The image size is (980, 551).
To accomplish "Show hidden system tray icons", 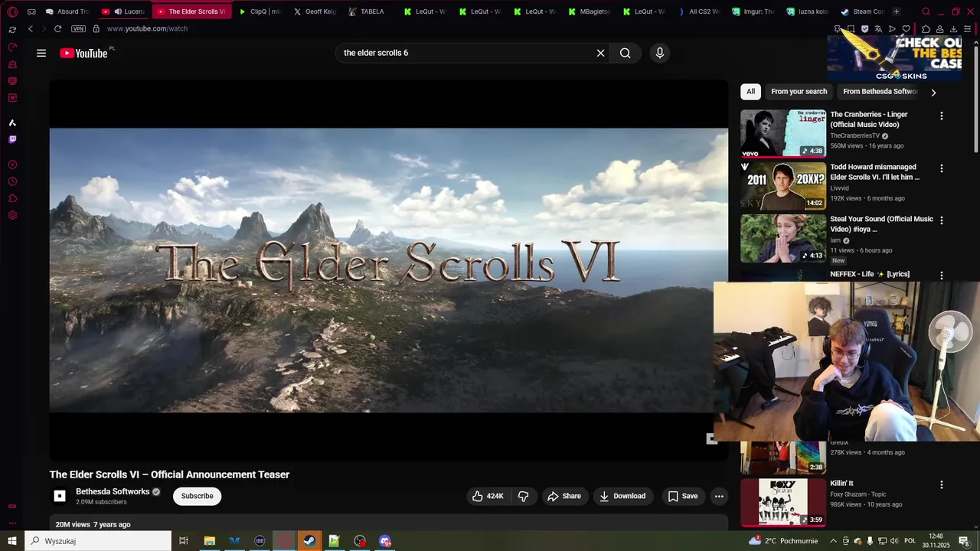I will pyautogui.click(x=833, y=541).
